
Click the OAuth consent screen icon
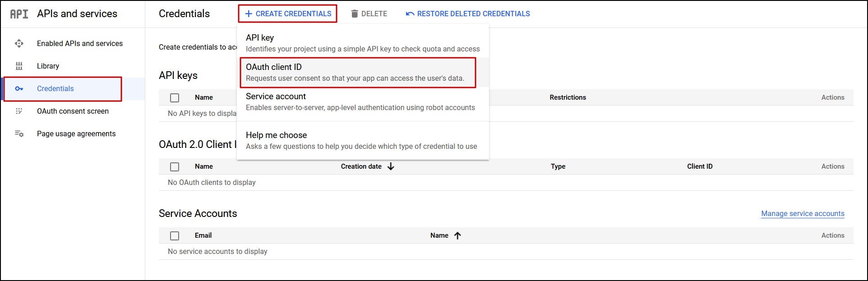19,111
